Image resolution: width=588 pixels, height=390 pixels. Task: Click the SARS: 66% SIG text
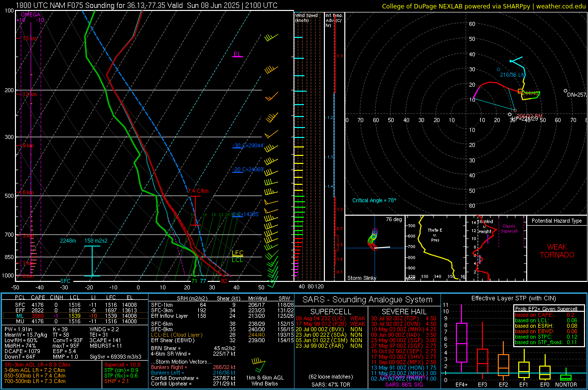click(x=404, y=385)
